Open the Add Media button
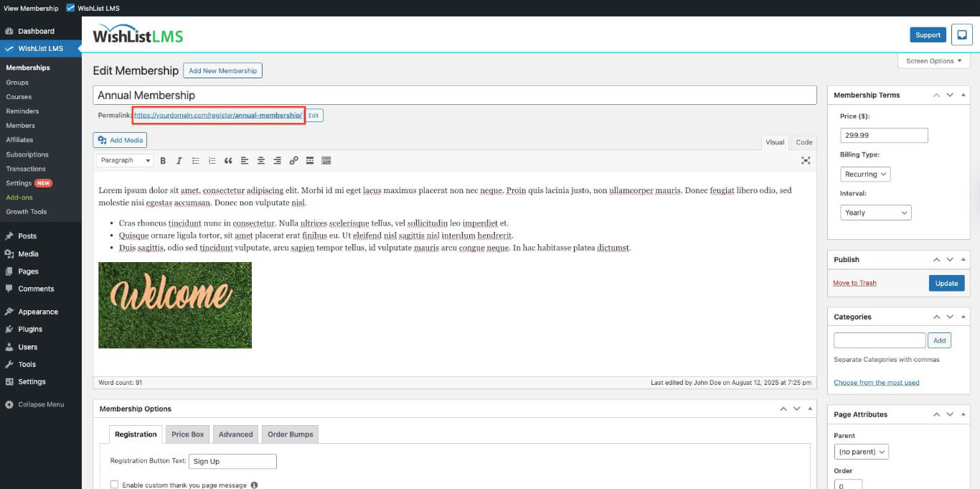980x489 pixels. click(120, 140)
